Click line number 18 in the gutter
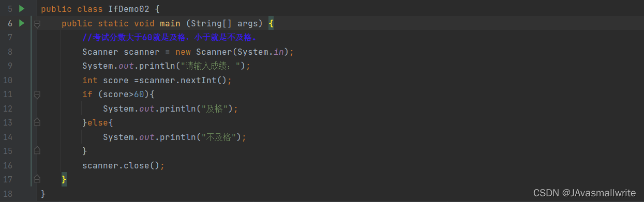Screen dimensions: 644x202 pos(8,194)
